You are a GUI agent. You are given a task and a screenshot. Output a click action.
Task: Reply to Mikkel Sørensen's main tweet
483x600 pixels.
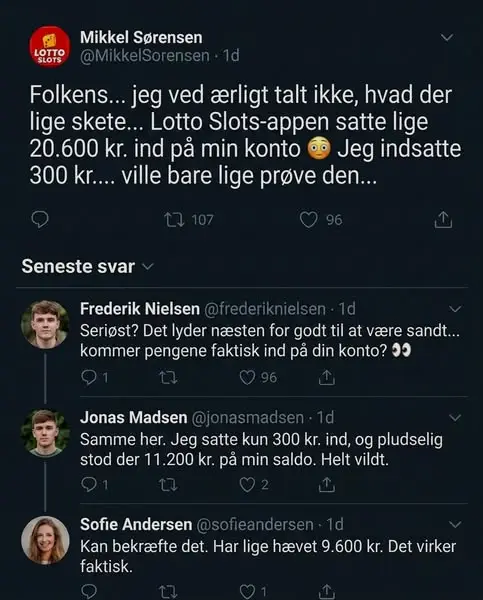[x=39, y=220]
